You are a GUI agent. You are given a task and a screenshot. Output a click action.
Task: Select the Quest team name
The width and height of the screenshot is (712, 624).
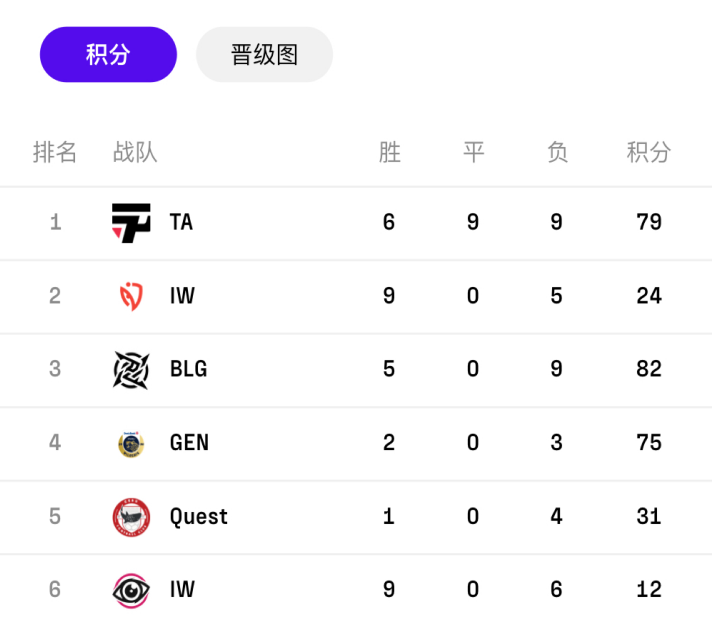[x=198, y=516]
